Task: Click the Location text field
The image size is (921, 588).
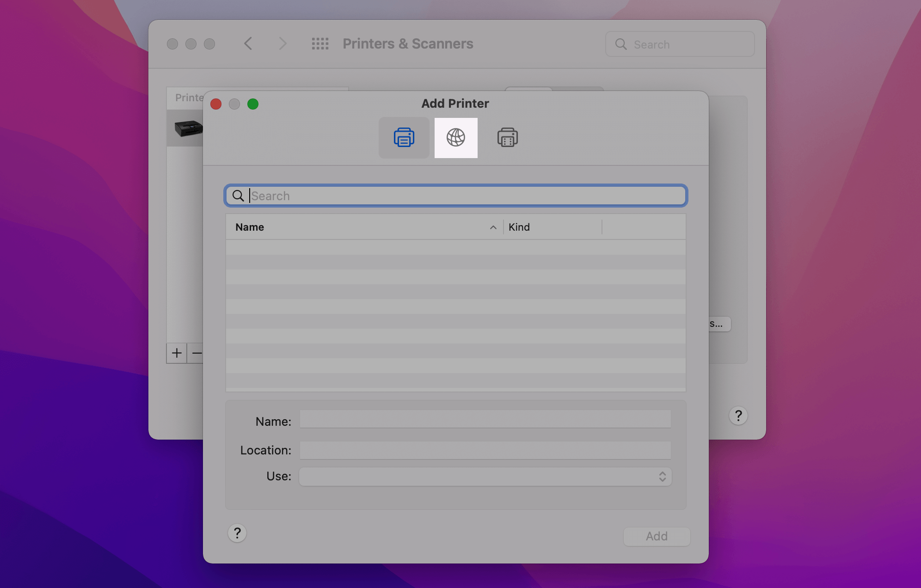Action: 485,450
